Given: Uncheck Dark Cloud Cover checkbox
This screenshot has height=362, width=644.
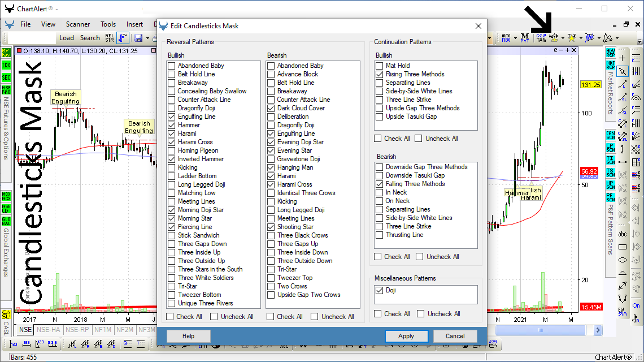Looking at the screenshot, I should pyautogui.click(x=271, y=108).
